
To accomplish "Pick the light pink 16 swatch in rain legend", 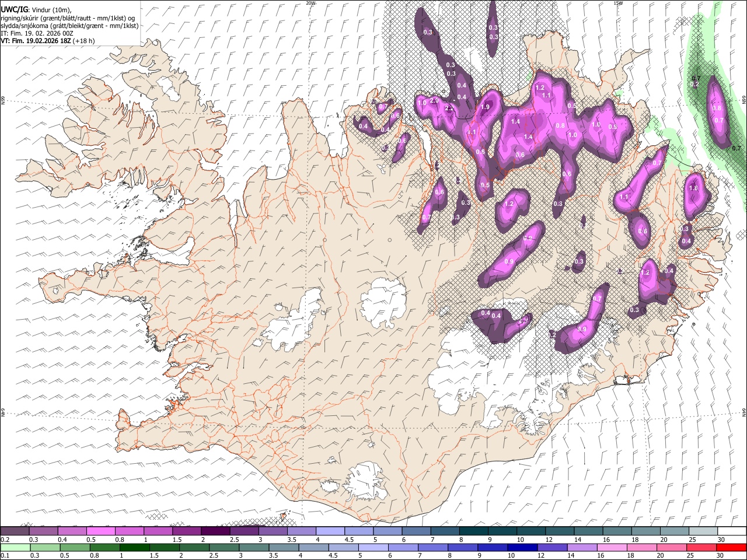I will (x=612, y=548).
